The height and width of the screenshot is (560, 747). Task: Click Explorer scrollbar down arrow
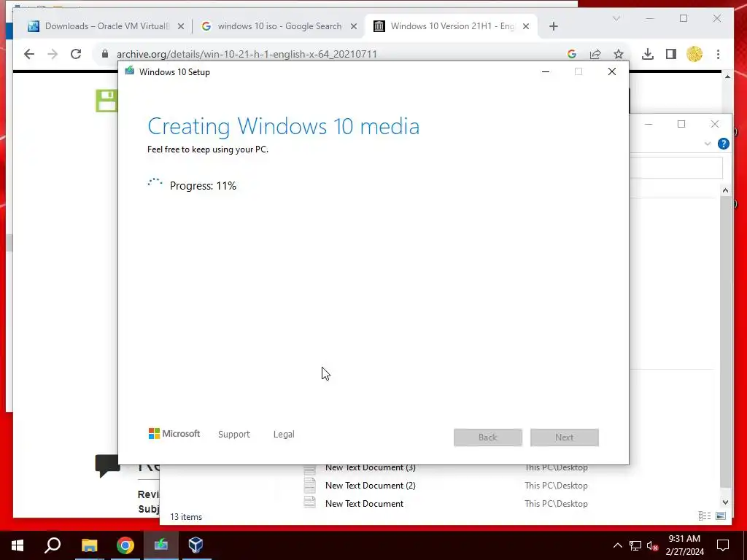(725, 502)
